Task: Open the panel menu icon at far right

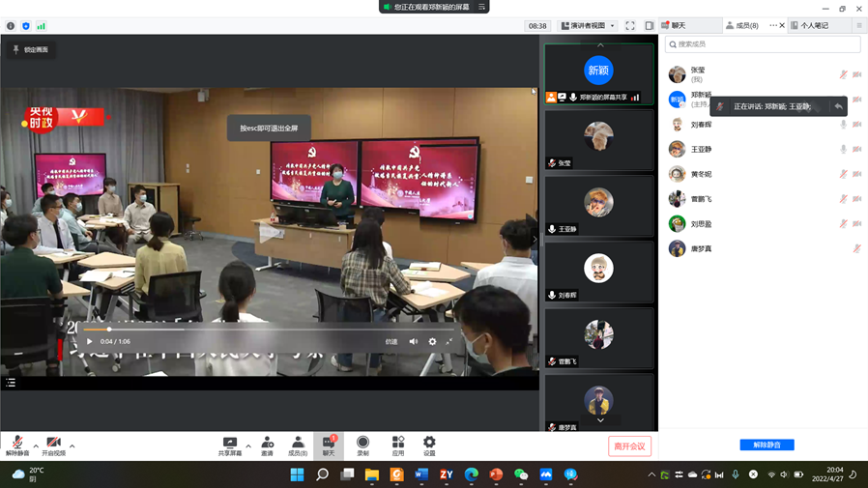Action: click(859, 25)
